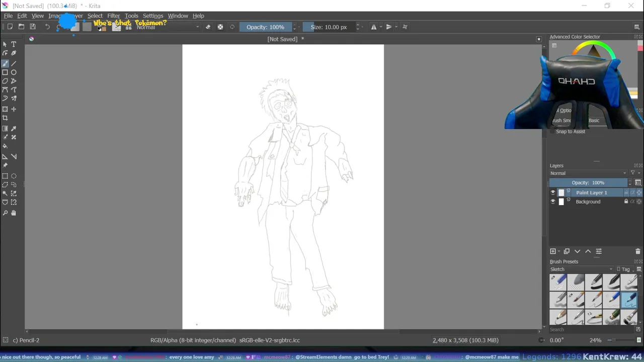Open the layer blending mode dropdown
644x362 pixels.
point(589,173)
